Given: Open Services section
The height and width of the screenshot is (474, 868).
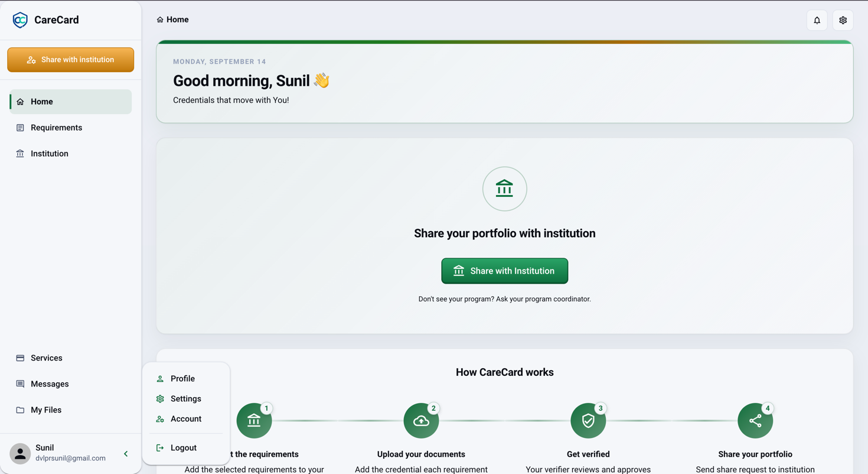Looking at the screenshot, I should click(x=71, y=358).
